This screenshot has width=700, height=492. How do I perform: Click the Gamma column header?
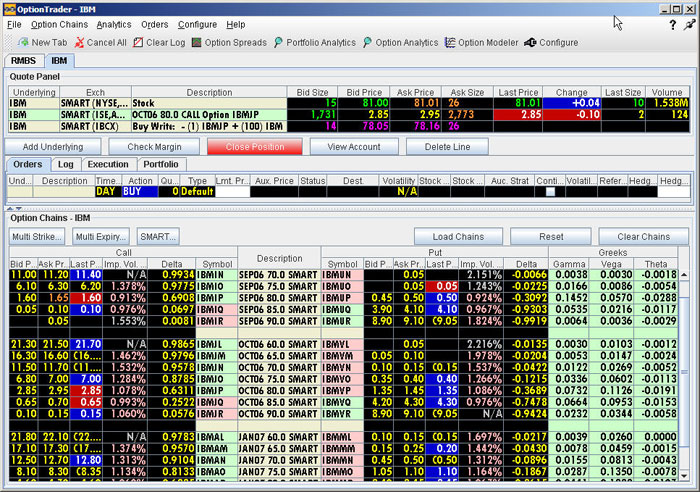569,264
